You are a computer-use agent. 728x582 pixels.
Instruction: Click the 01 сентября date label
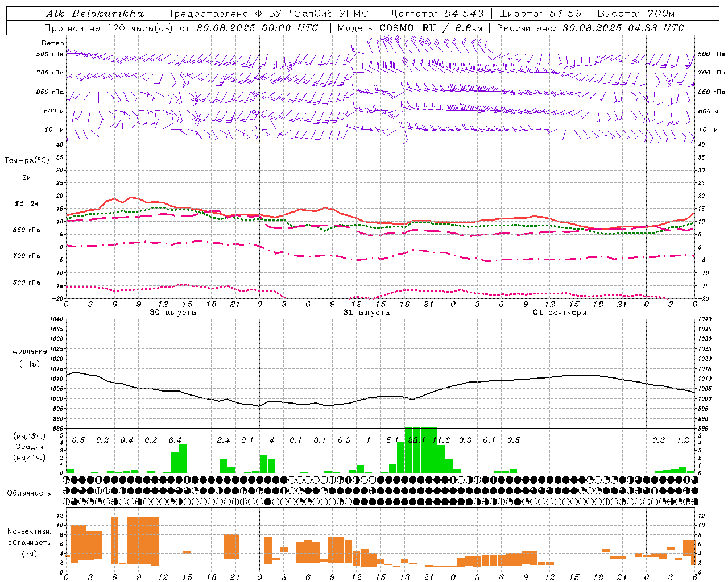[560, 313]
